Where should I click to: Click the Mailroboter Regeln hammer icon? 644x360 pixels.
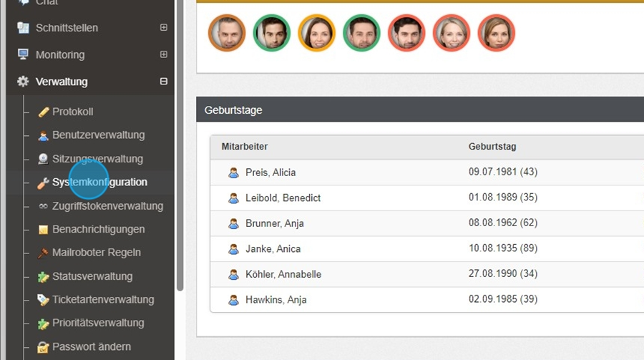pyautogui.click(x=44, y=253)
